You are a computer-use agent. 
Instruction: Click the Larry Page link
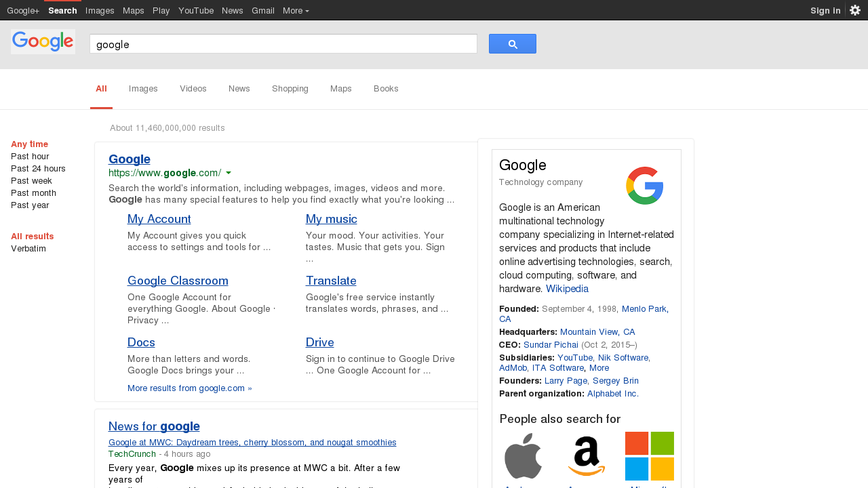[566, 381]
